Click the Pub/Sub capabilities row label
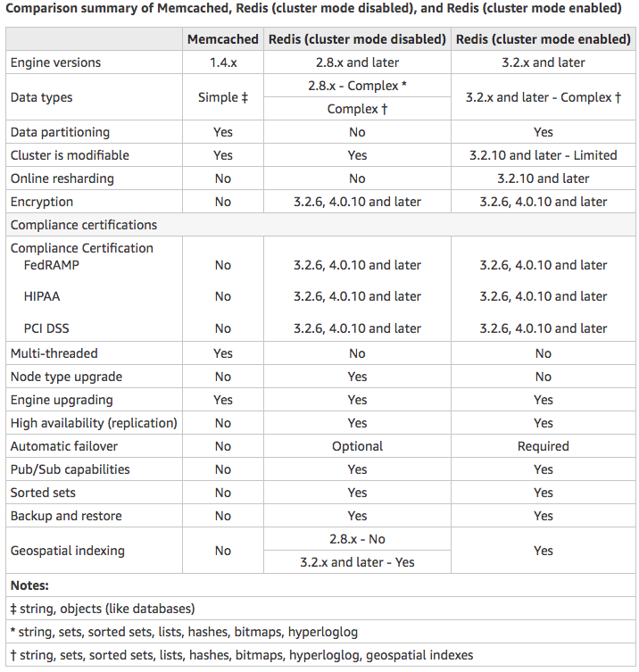Screen dimensions: 639x672 pyautogui.click(x=70, y=469)
